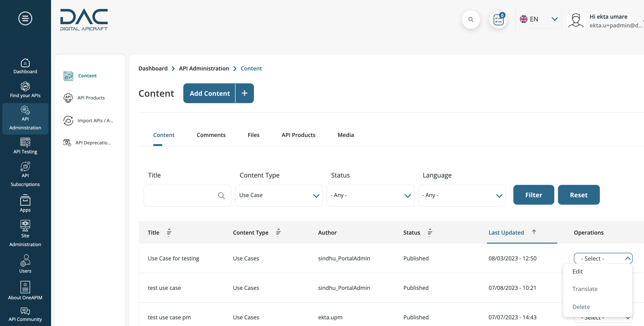The width and height of the screenshot is (644, 326).
Task: Click the Reset filter button
Action: point(578,195)
